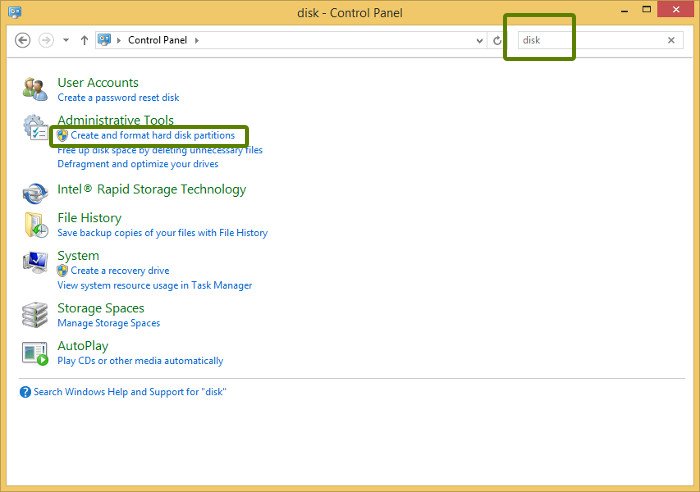Open Create and format hard disk partitions

[152, 135]
